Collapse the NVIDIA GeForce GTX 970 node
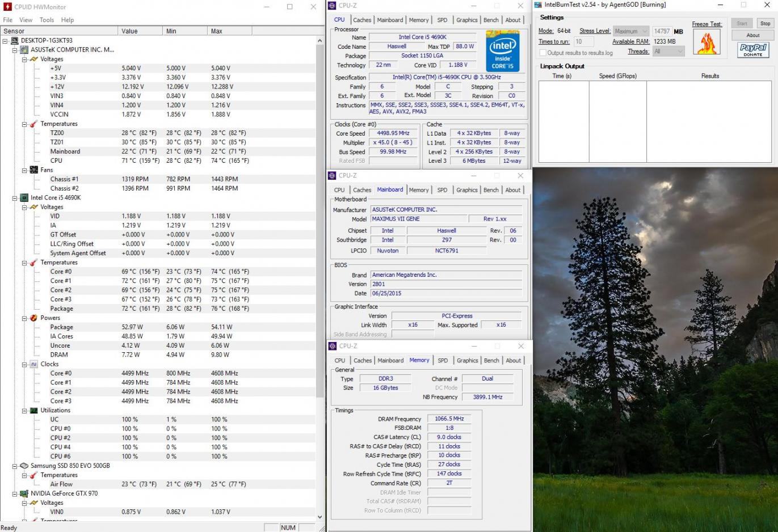 (15, 494)
